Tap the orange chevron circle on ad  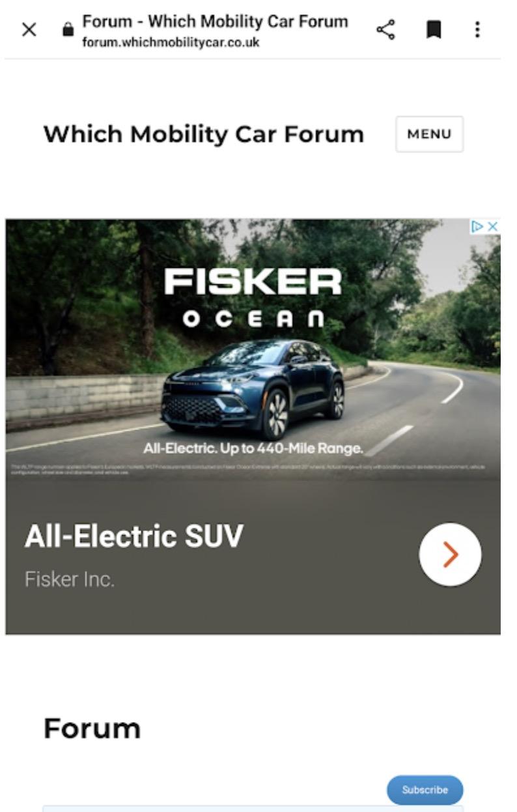[x=451, y=555]
